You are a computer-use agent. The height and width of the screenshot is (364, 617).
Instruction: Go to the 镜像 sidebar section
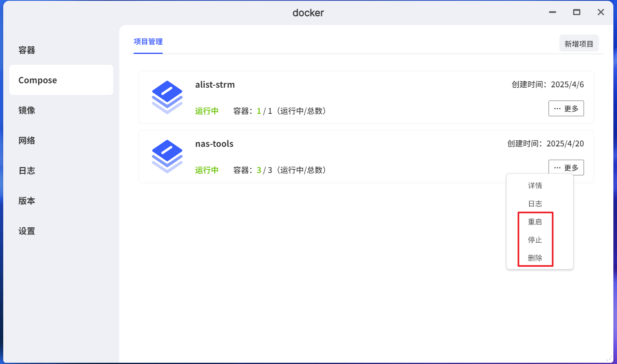coord(61,110)
